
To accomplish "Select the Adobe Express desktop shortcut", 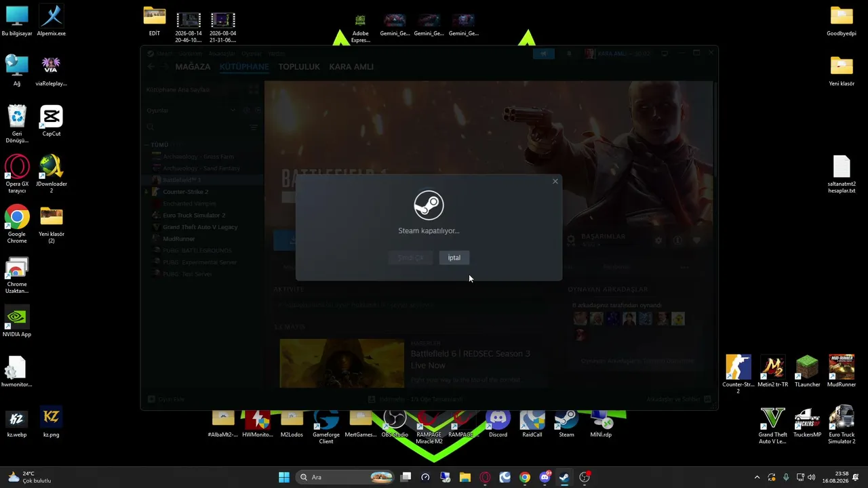I will coord(360,28).
